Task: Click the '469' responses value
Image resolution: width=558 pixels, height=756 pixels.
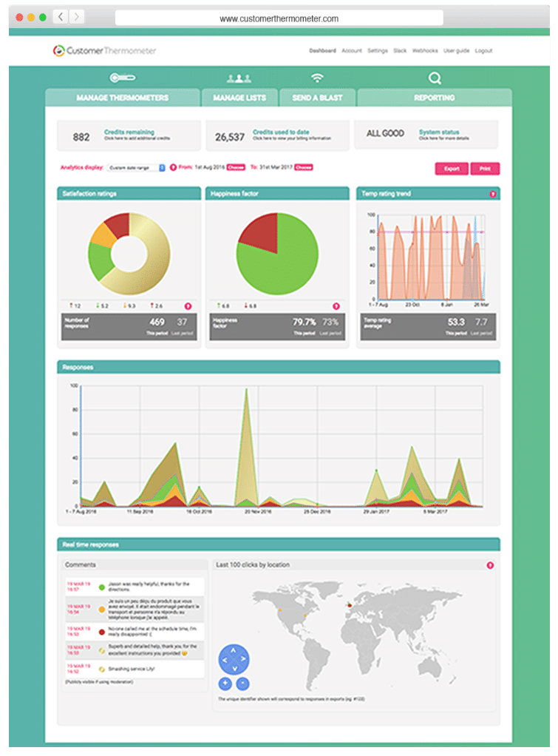Action: 157,322
